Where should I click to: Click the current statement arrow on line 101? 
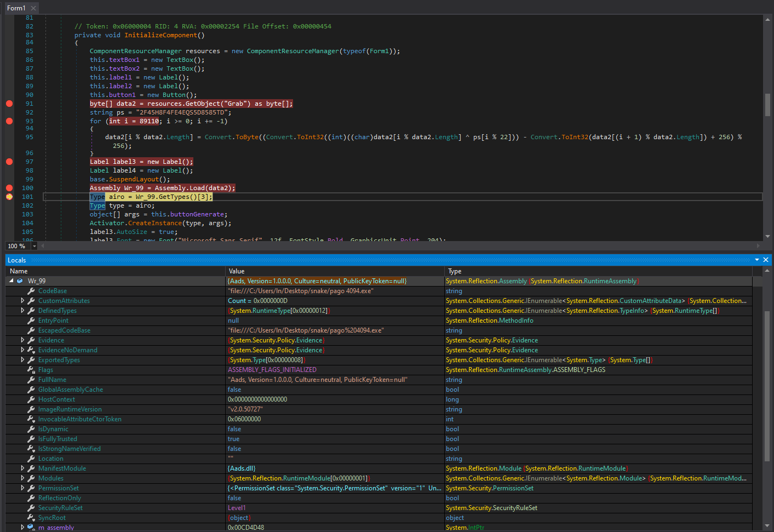9,197
